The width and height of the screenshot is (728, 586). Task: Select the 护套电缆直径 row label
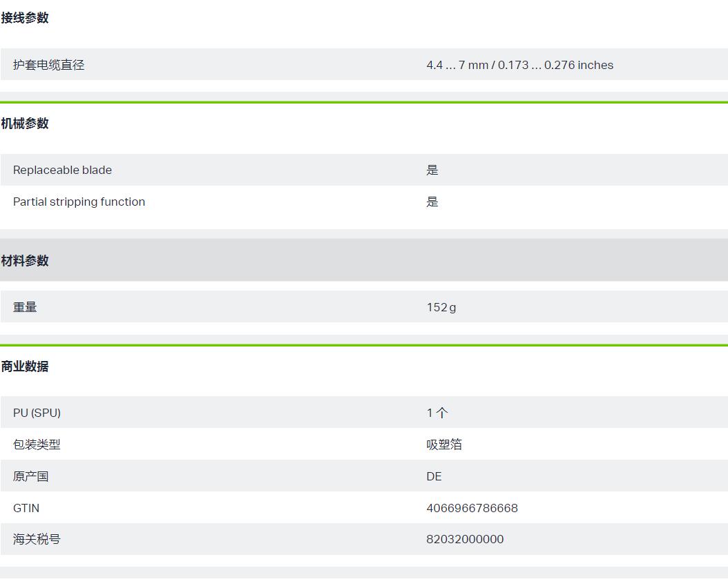[49, 65]
